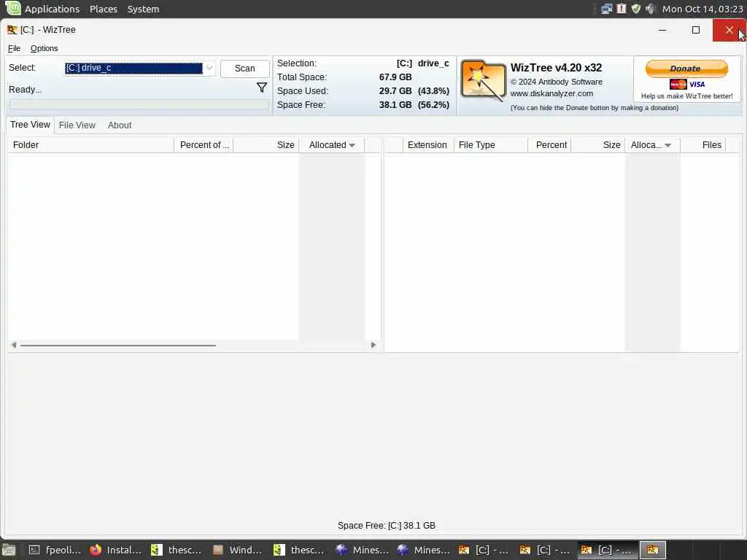Click the Mastercard card icon
The width and height of the screenshot is (747, 560).
coord(678,85)
